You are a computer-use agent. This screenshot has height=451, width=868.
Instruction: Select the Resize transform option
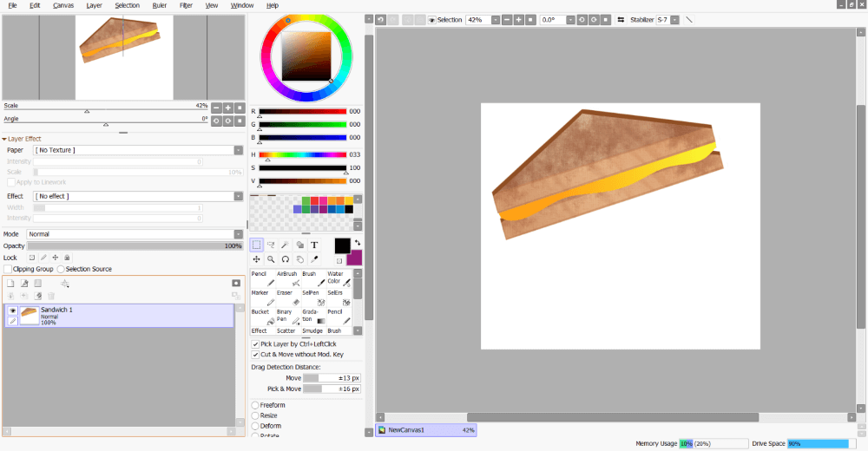(x=255, y=415)
